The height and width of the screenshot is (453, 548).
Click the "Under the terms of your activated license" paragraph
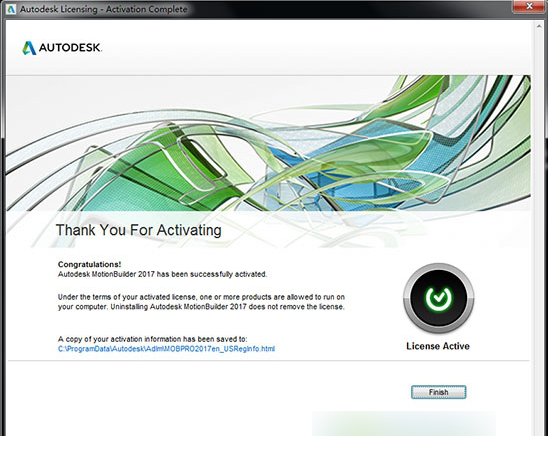(201, 302)
